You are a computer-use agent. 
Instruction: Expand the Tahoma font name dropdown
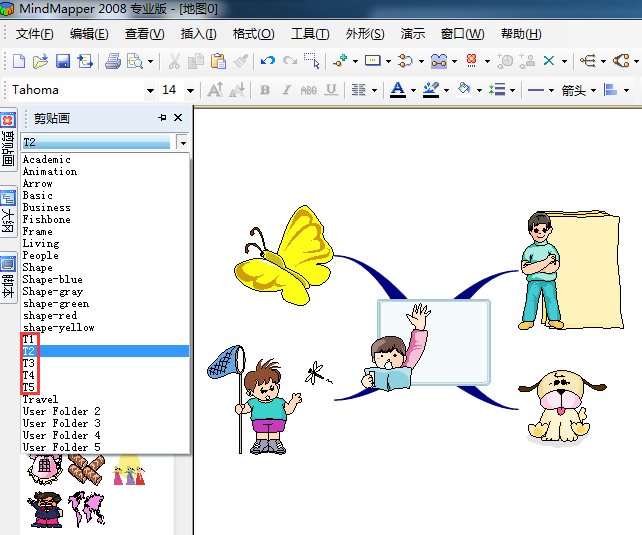[x=151, y=90]
